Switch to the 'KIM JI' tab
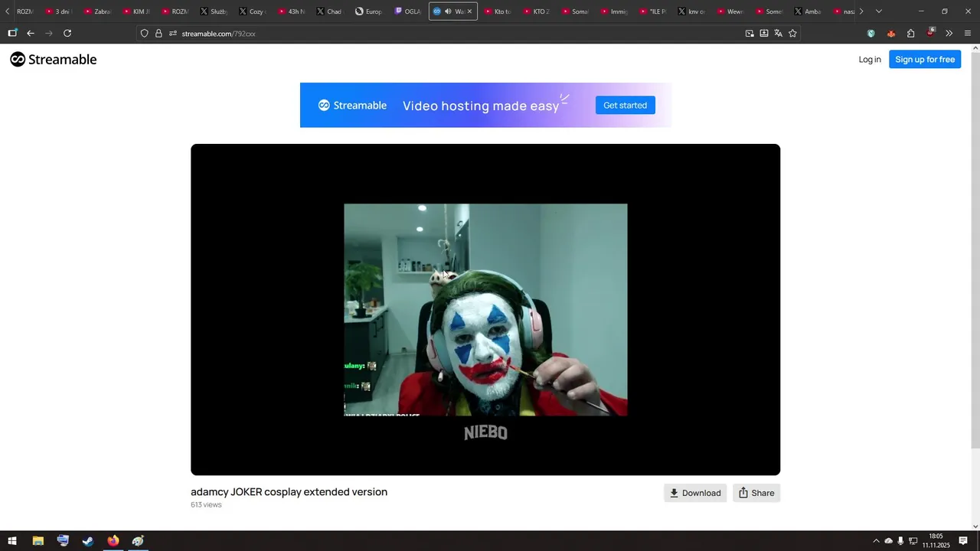 (137, 11)
